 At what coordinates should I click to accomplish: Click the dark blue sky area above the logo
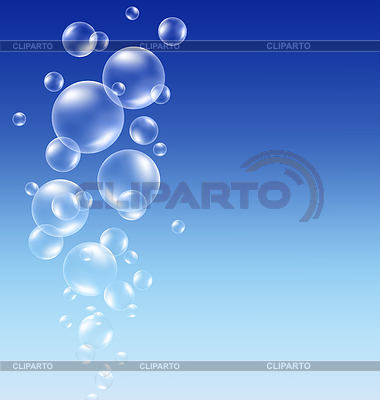coord(267,100)
